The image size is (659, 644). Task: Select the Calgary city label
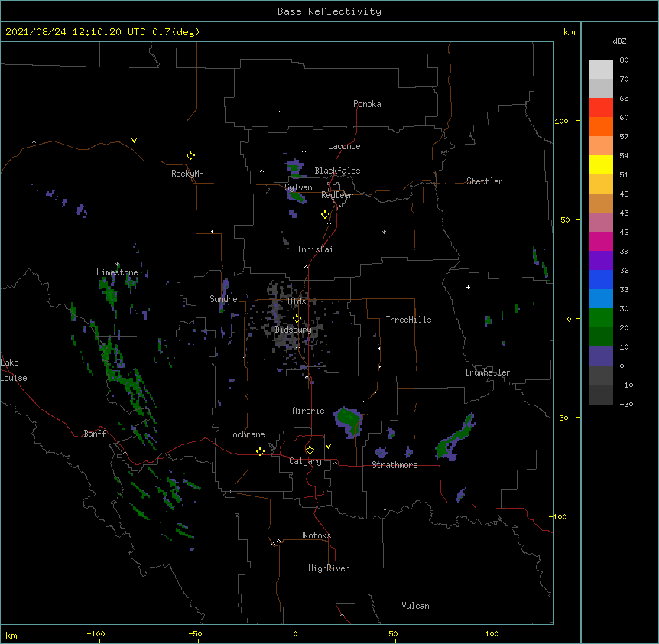(x=305, y=461)
